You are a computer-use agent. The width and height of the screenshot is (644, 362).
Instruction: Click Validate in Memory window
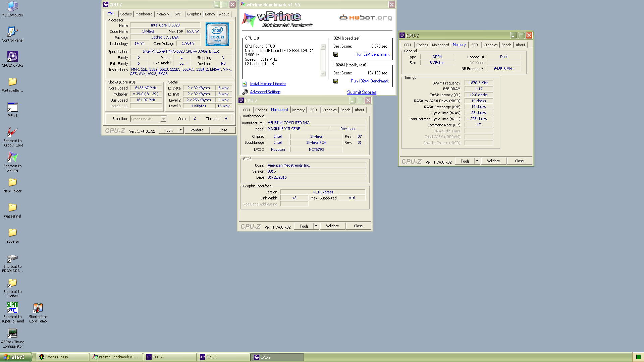(x=493, y=161)
